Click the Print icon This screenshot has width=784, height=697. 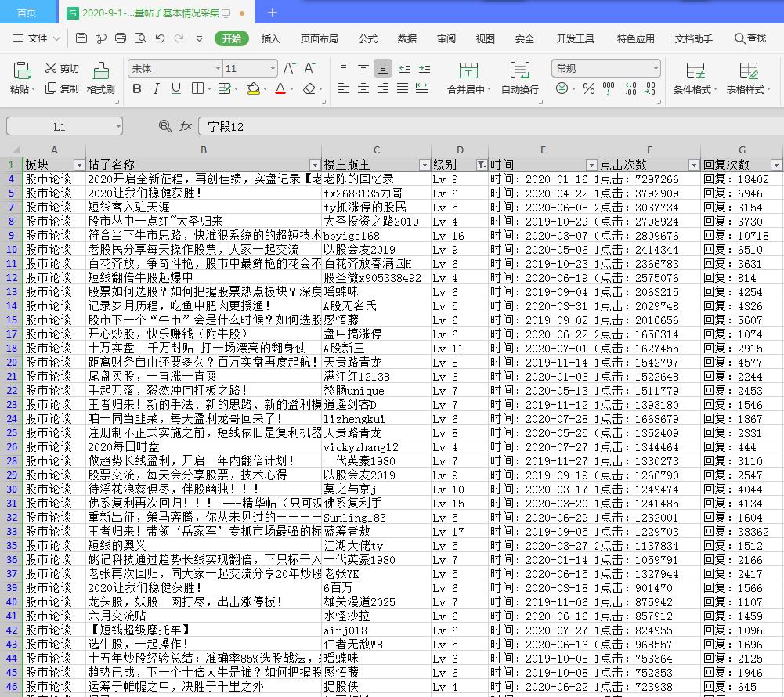tap(121, 38)
